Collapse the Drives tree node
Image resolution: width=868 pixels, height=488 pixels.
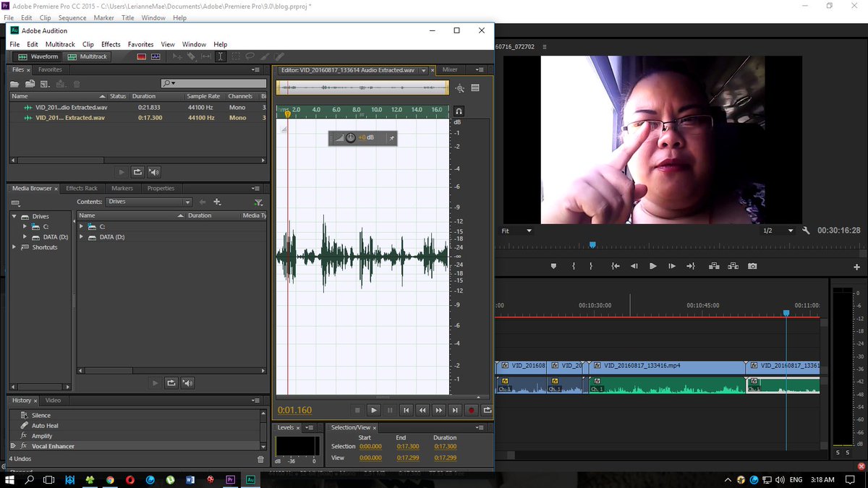coord(14,216)
